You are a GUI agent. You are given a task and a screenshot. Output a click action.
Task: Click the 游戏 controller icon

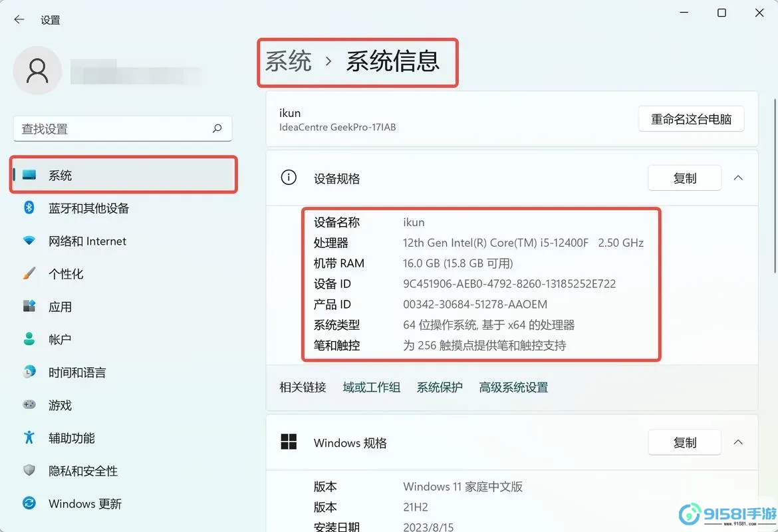[x=29, y=404]
